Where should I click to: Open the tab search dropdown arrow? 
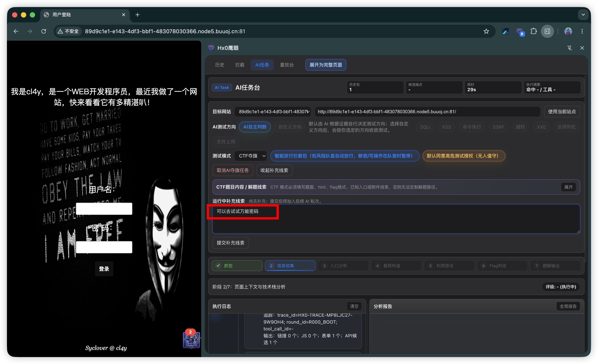(x=583, y=15)
